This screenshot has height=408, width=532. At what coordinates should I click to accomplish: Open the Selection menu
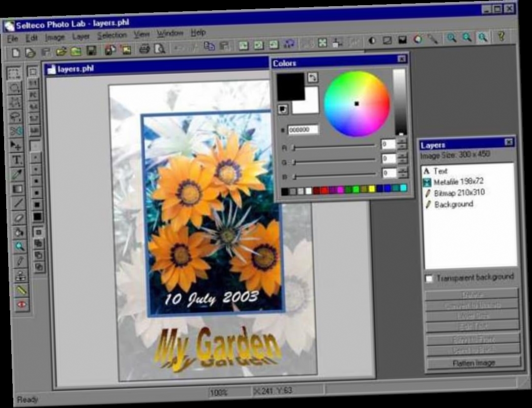pos(111,36)
